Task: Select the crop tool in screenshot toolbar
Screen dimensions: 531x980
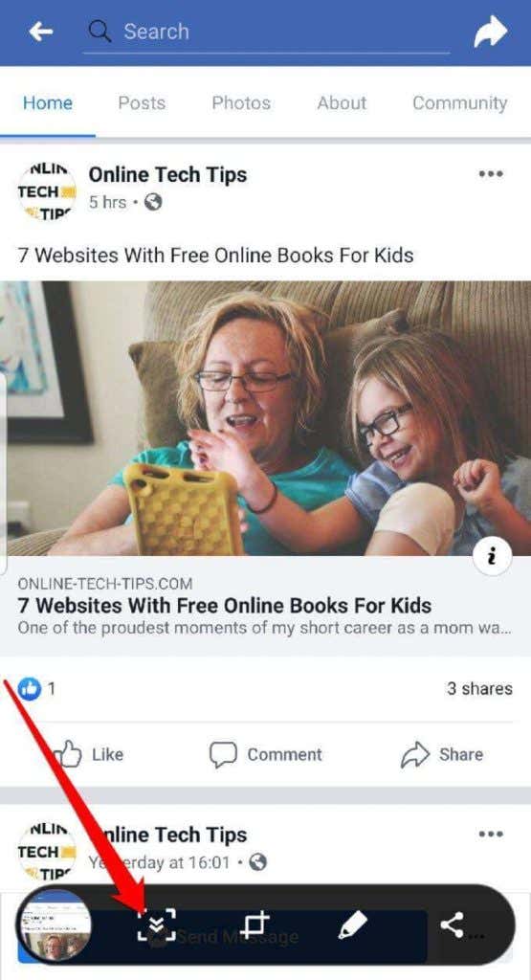Action: tap(254, 924)
